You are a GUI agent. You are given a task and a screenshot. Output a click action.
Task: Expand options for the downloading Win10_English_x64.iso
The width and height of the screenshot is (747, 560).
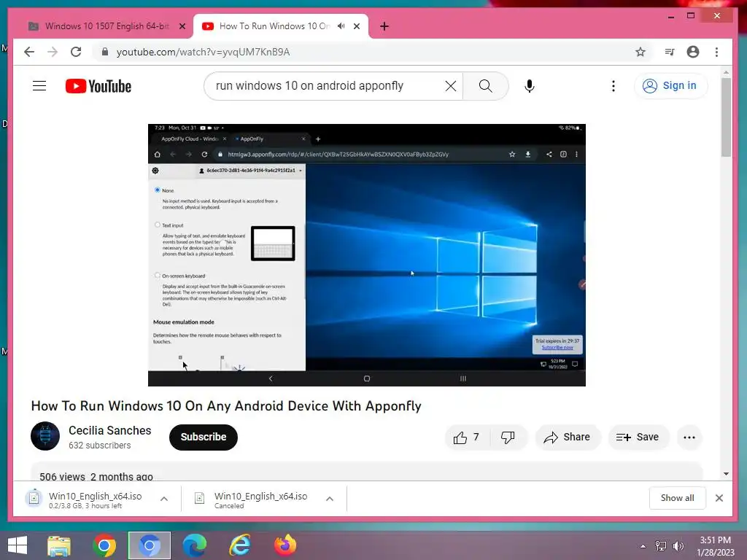(164, 499)
